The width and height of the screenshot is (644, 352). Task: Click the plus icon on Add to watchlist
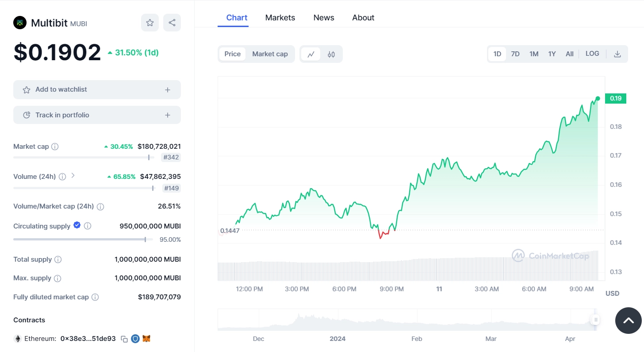(168, 90)
